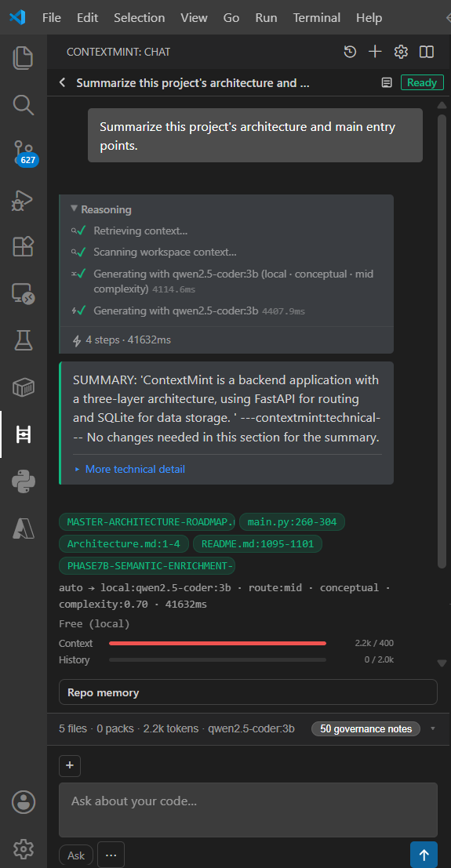Open the Explorer view in activity bar

24,58
